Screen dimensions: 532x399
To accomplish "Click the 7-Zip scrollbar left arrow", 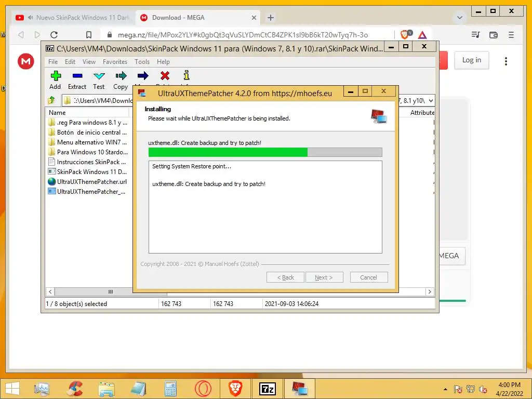I will tap(50, 291).
